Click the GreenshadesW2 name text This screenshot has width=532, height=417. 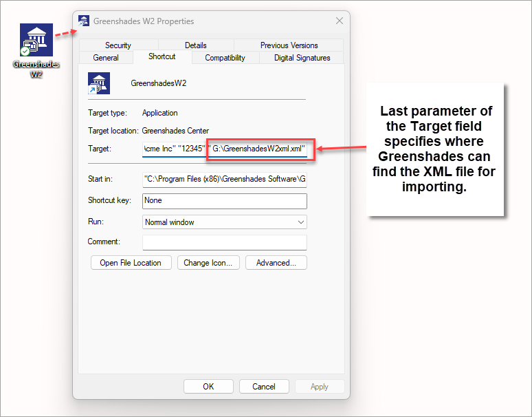pos(159,83)
